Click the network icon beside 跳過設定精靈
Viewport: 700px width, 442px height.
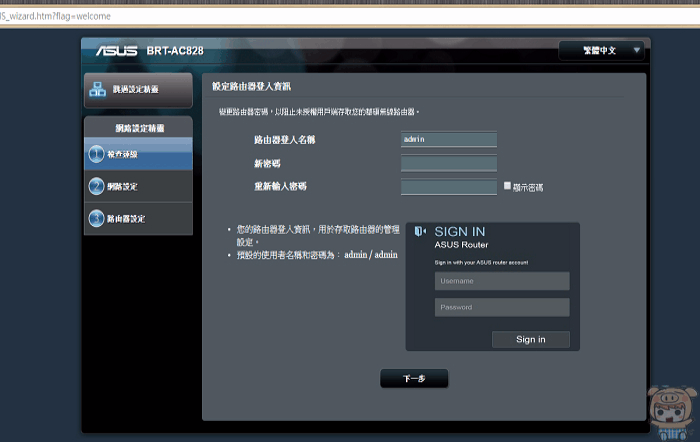(x=97, y=89)
